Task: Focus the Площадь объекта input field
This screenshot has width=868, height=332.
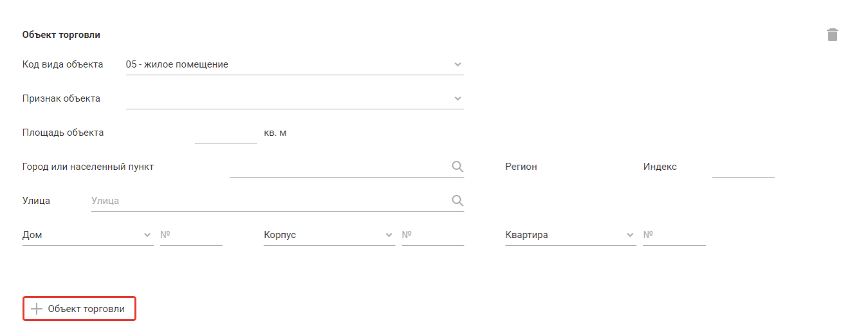Action: click(x=225, y=133)
